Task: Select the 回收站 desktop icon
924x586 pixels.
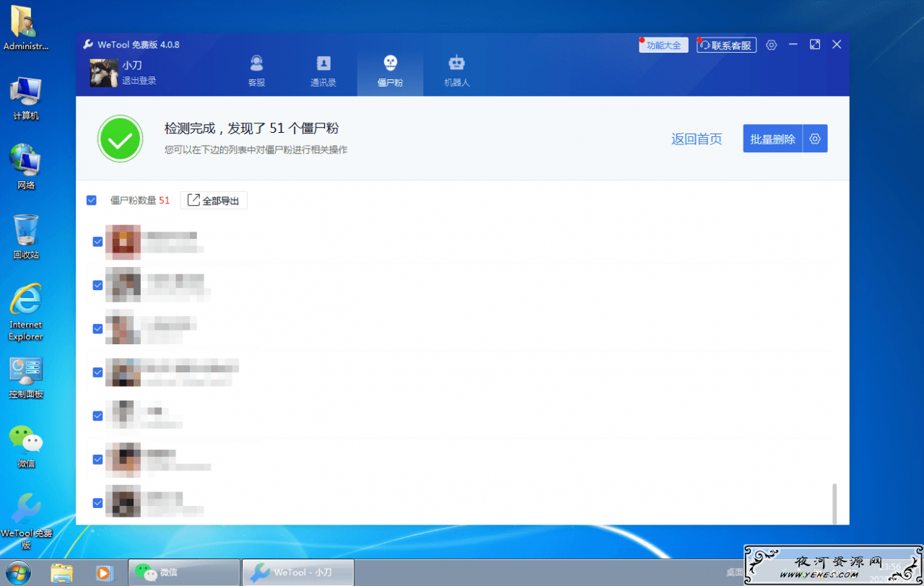Action: click(x=26, y=237)
